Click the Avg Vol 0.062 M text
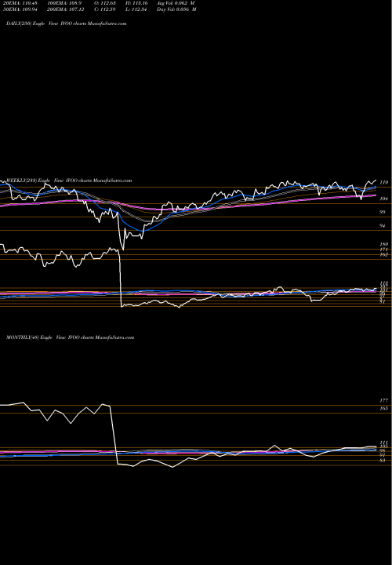The height and width of the screenshot is (565, 392). pyautogui.click(x=176, y=3)
